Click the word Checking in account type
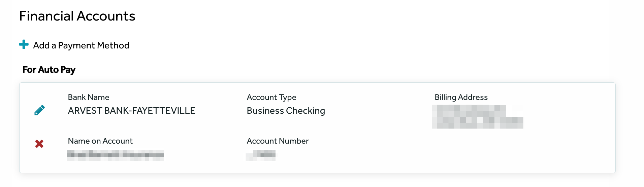The image size is (644, 187). (305, 111)
